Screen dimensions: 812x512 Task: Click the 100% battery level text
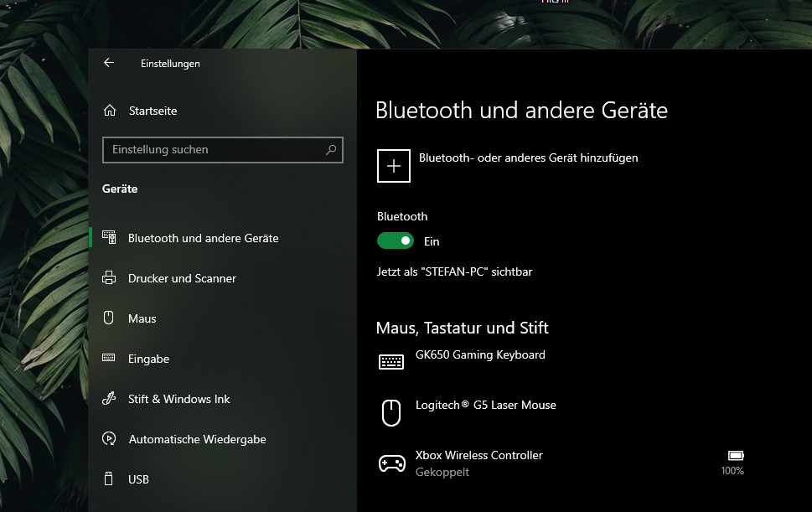tap(732, 471)
